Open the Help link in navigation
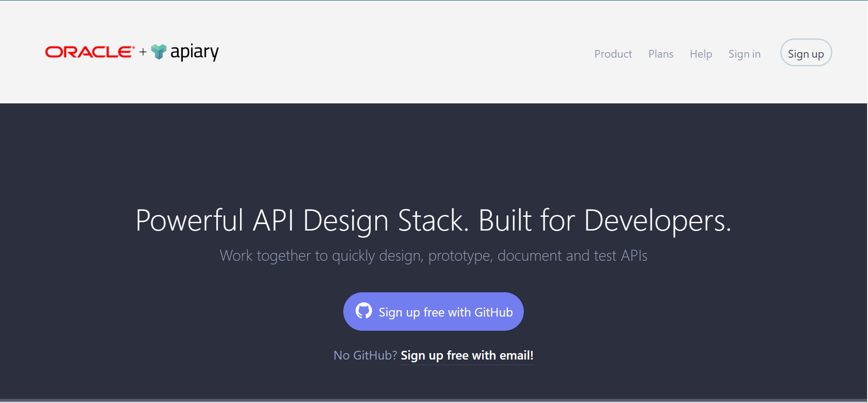The width and height of the screenshot is (868, 403). [701, 54]
